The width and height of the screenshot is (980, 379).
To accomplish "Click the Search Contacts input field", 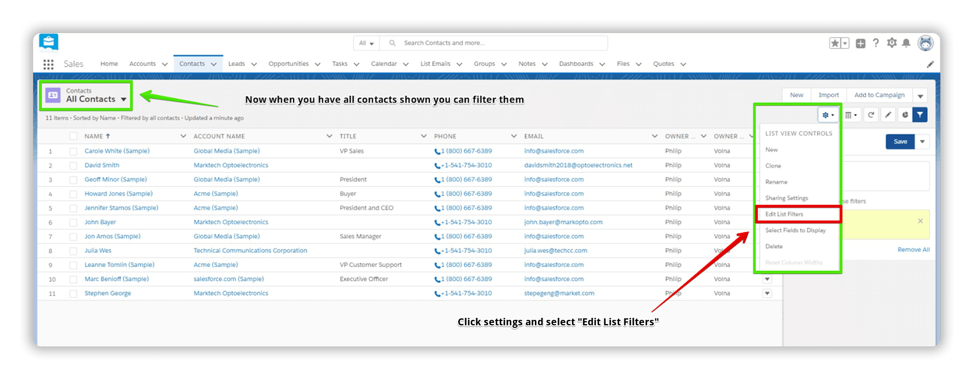I will click(x=494, y=43).
